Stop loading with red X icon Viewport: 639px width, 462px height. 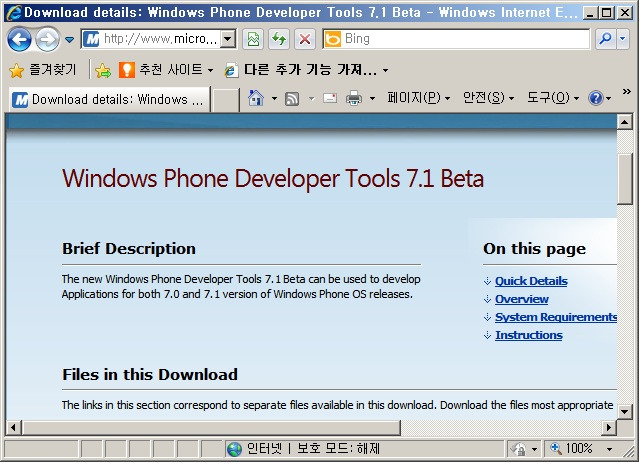click(x=305, y=39)
